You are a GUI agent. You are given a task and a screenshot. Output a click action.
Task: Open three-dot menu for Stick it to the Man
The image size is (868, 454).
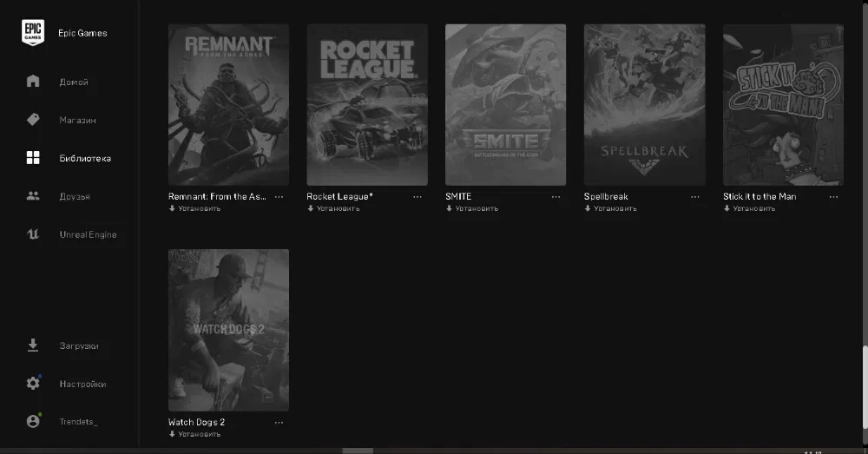click(x=833, y=197)
